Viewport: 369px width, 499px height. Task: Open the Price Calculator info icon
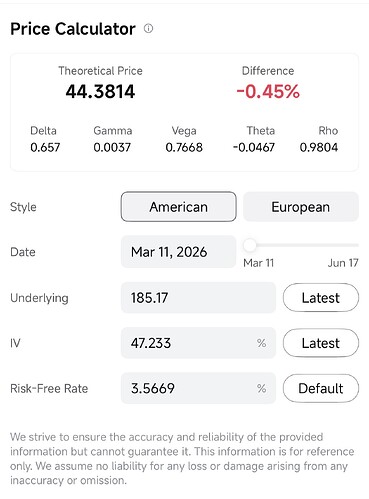click(148, 29)
